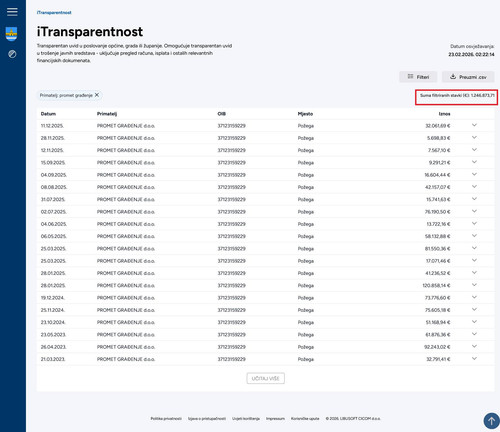
Task: Click the date cell '31.07.2025.'
Action: point(53,200)
